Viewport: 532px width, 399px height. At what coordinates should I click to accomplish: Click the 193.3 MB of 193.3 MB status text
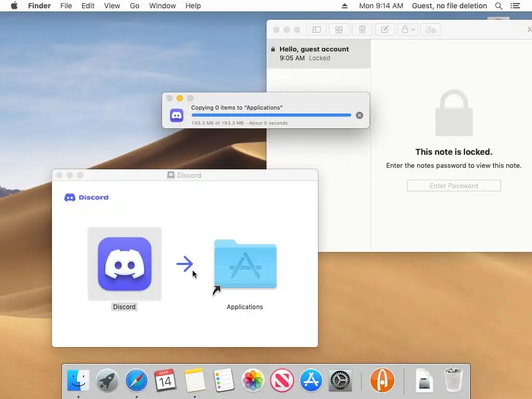pos(239,123)
